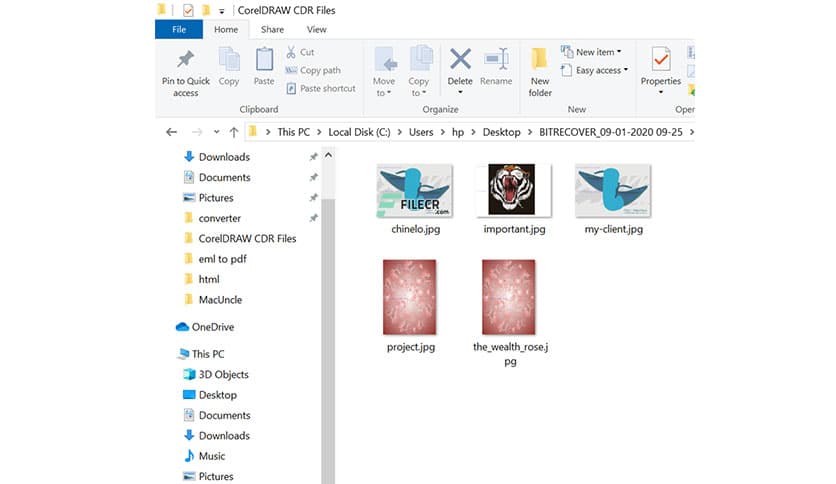This screenshot has height=484, width=836.
Task: Switch to the Home ribbon tab
Action: coord(226,29)
